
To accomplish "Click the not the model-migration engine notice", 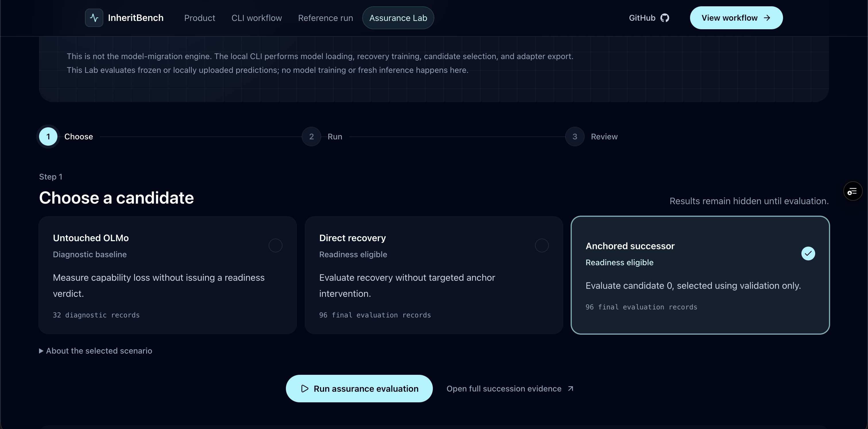I will pos(320,56).
